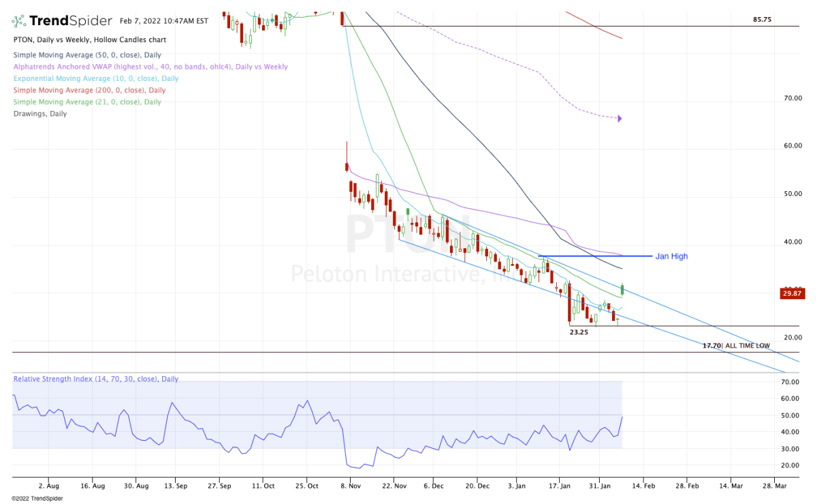Click the 85.75 price level label

(762, 20)
